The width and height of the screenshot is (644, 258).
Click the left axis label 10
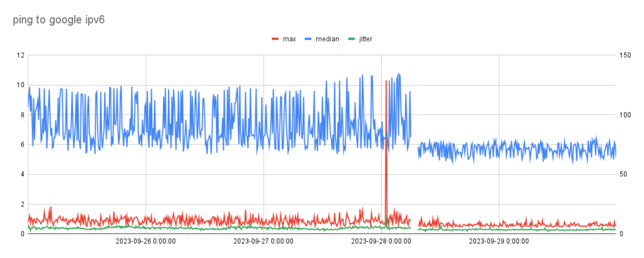(20, 85)
